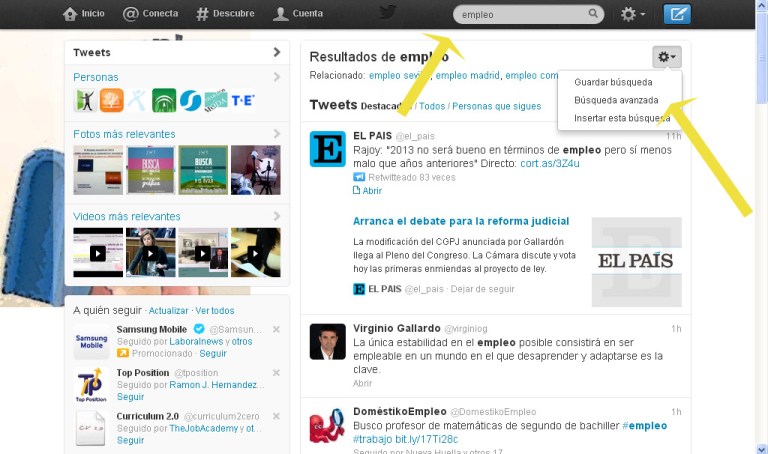Dismiss Curriculum 2.0 suggestion
Image resolution: width=768 pixels, height=454 pixels.
coord(276,416)
